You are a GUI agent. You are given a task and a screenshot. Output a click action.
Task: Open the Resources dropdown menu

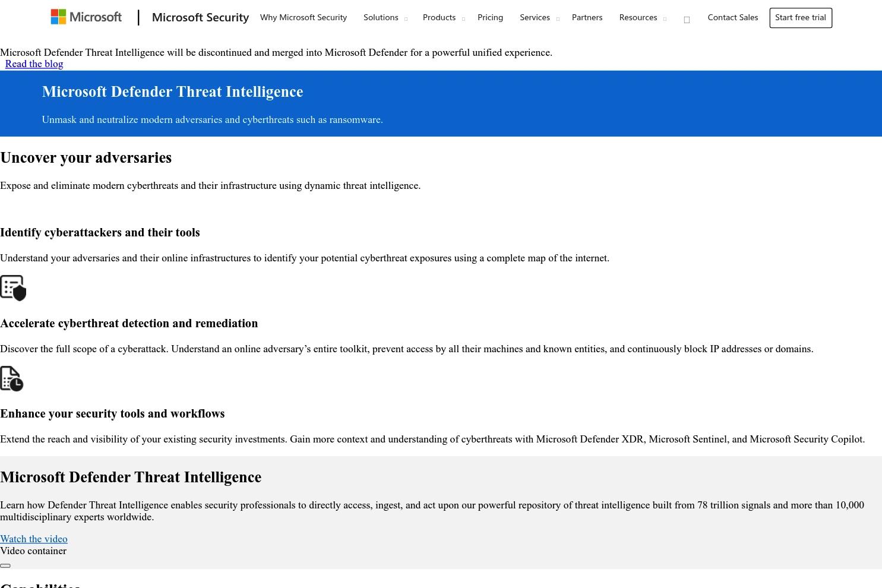[643, 18]
